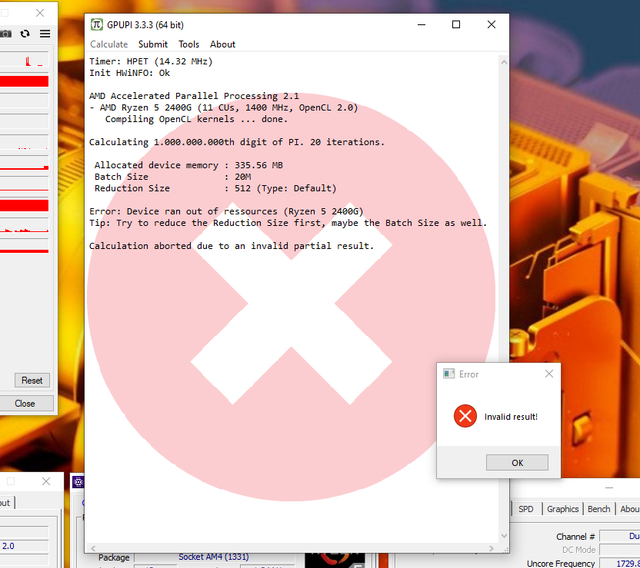Open the hamburger menu in left window
The image size is (640, 568).
[x=45, y=34]
